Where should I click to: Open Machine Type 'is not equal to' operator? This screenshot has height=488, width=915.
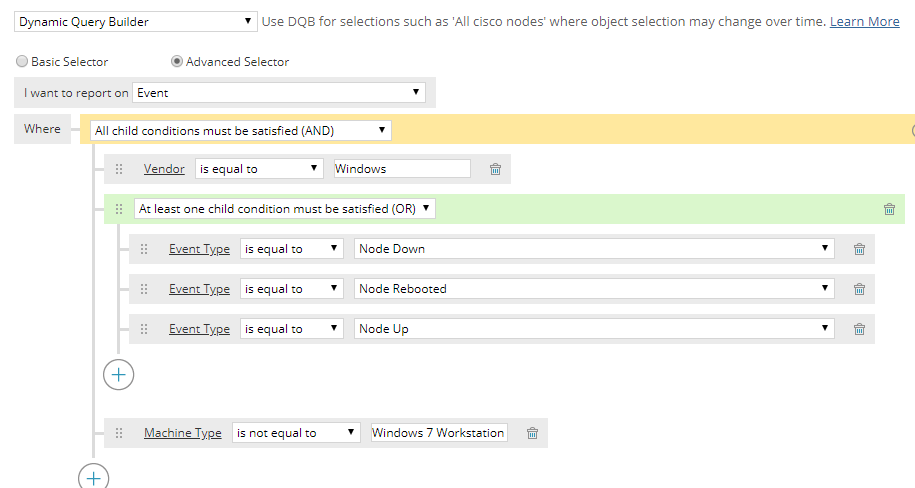(x=295, y=433)
